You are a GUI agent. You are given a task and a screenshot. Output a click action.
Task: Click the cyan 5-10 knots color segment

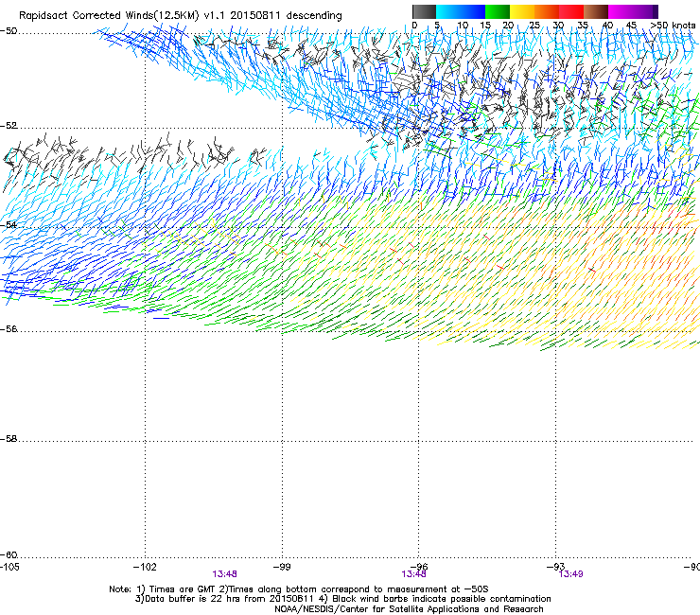pyautogui.click(x=448, y=11)
